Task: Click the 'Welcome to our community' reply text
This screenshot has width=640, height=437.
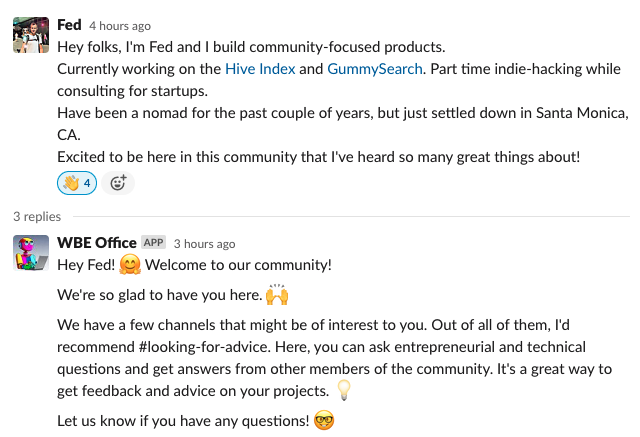Action: [x=238, y=265]
